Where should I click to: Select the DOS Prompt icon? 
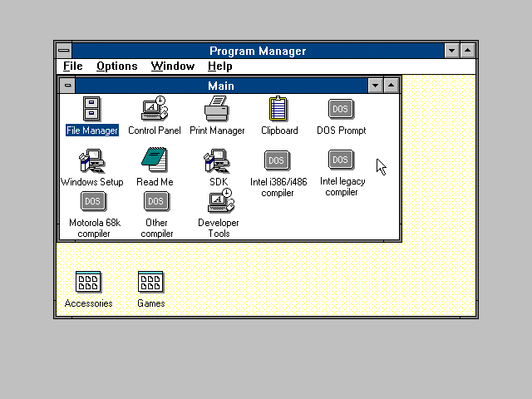(x=341, y=109)
